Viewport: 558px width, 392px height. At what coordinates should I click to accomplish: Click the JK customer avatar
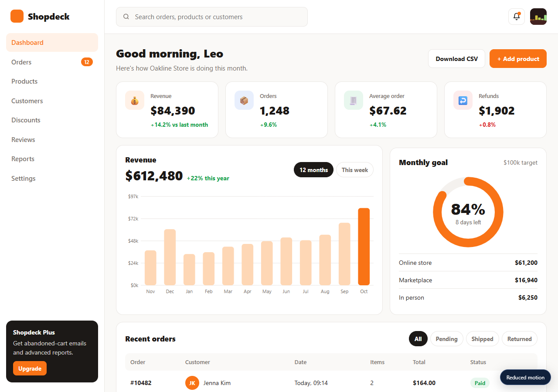coord(192,383)
